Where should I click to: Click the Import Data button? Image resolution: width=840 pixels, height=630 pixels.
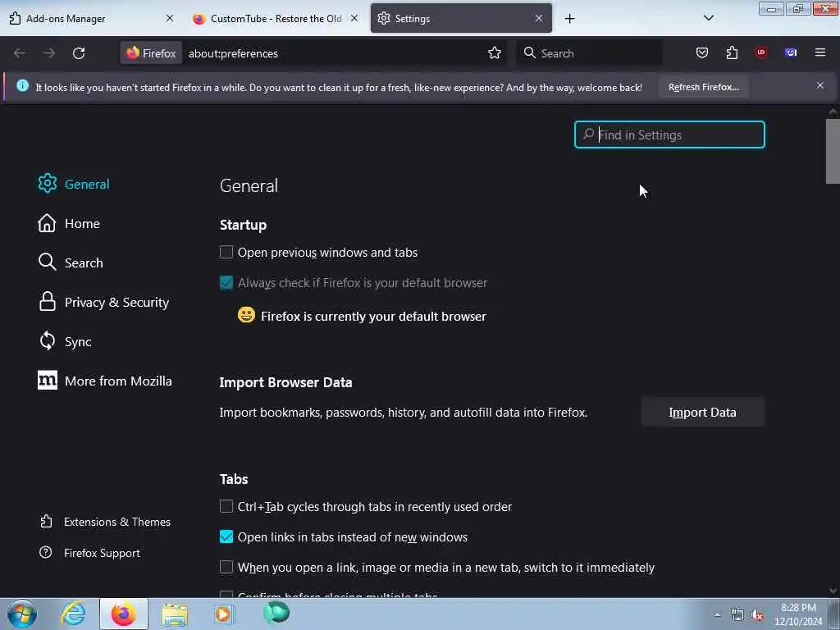(702, 412)
